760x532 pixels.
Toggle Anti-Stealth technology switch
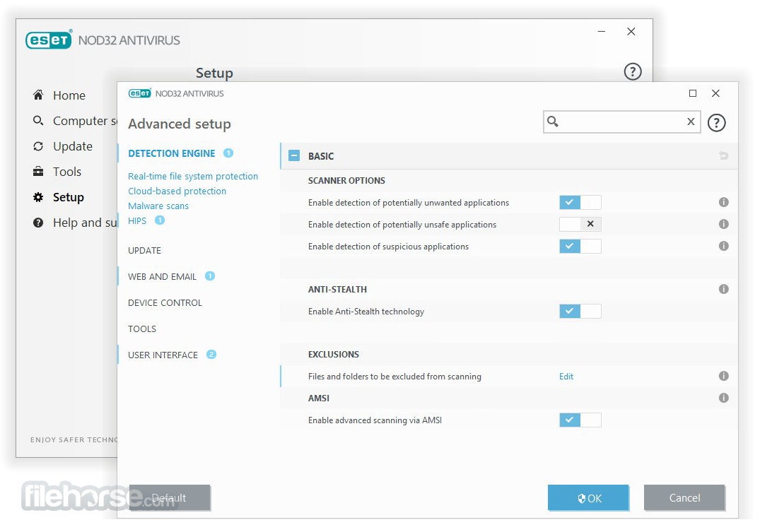click(580, 311)
